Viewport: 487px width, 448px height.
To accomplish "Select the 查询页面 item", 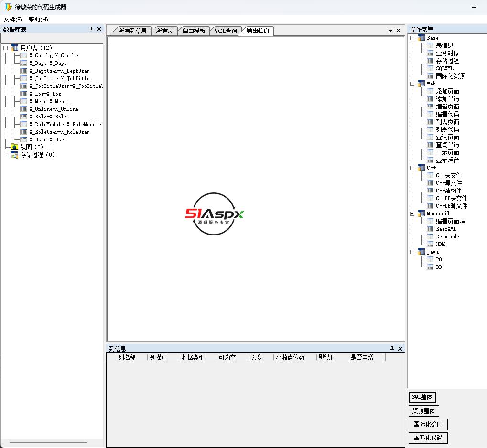I will tap(447, 137).
